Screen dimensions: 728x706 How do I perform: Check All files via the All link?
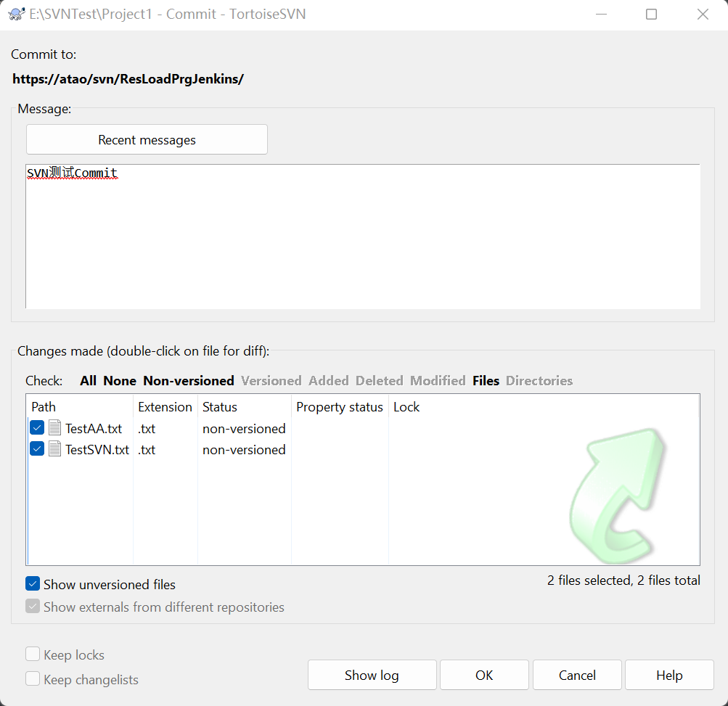[x=88, y=380]
